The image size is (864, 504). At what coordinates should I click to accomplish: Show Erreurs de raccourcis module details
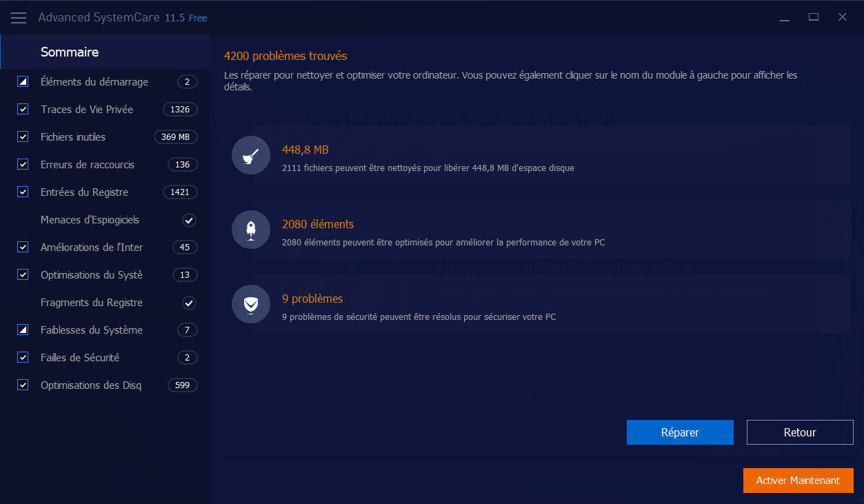pos(88,165)
